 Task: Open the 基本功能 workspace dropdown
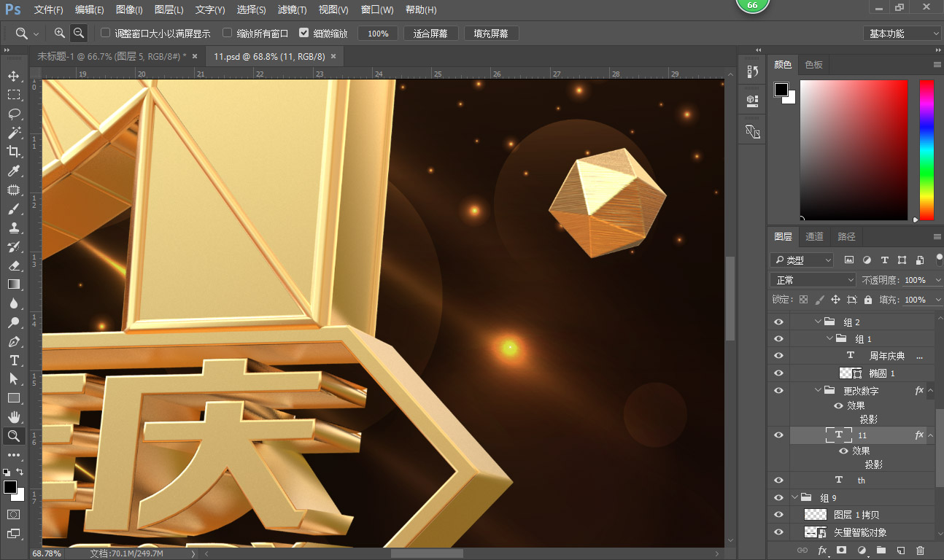point(902,34)
